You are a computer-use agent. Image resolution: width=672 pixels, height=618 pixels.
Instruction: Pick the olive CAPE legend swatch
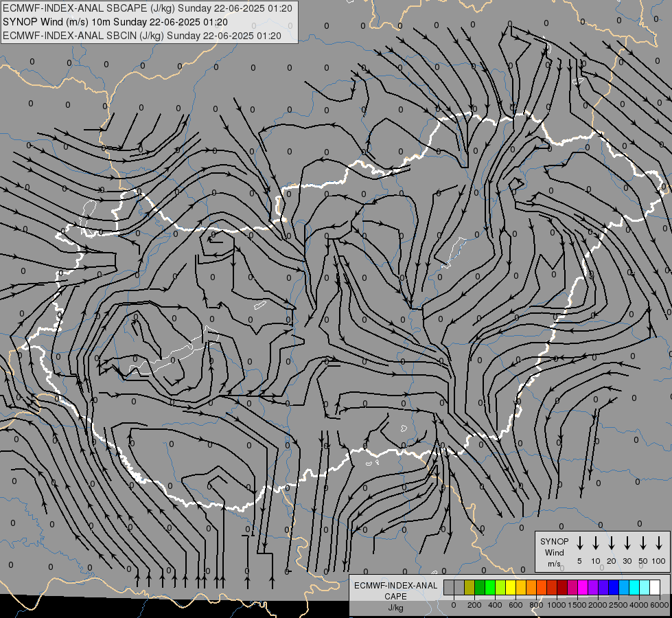[470, 587]
